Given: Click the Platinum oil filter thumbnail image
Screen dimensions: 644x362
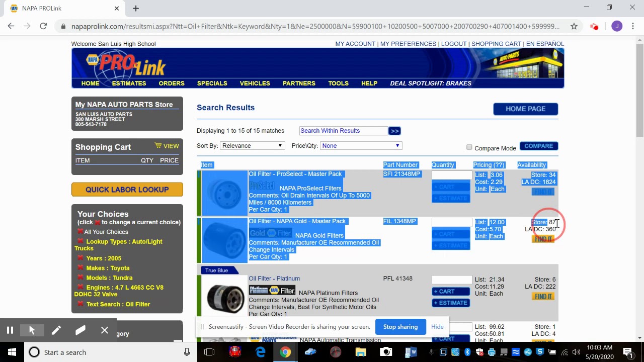Looking at the screenshot, I should (225, 298).
